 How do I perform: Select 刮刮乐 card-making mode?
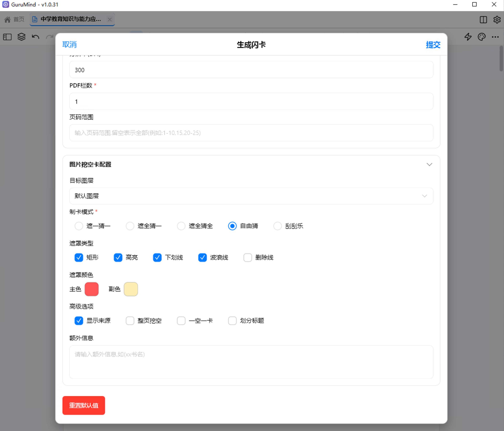coord(277,226)
